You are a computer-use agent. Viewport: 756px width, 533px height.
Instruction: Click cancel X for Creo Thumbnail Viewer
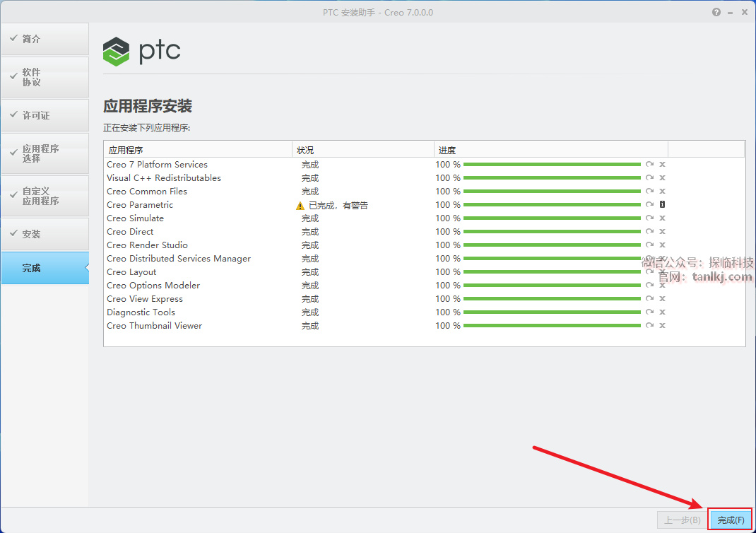tap(663, 326)
